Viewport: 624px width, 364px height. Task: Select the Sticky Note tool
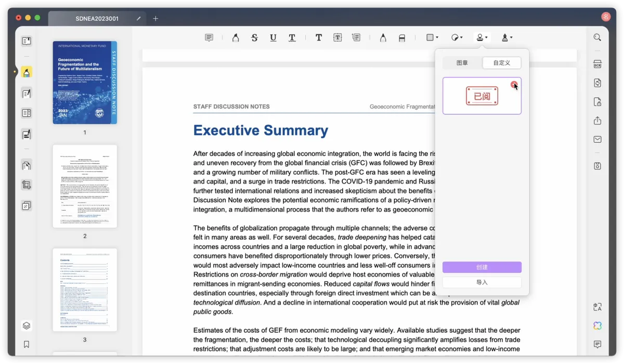coord(209,37)
